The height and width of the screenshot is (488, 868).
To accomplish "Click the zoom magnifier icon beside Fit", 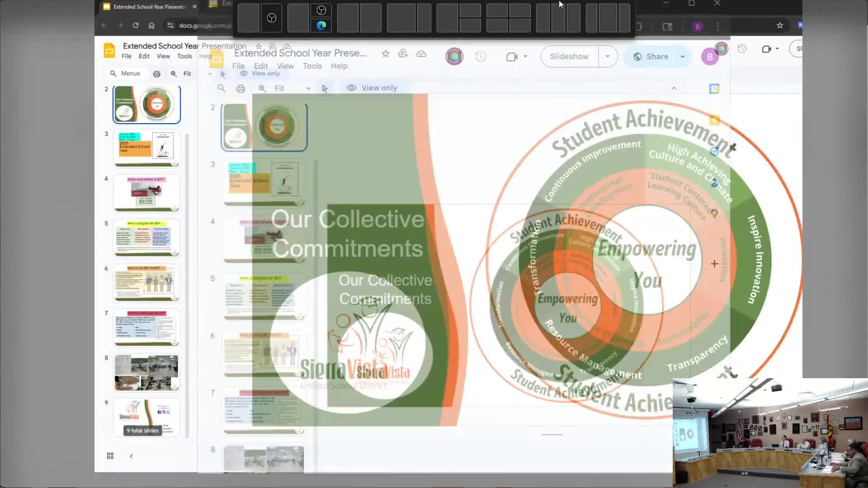I will (174, 74).
